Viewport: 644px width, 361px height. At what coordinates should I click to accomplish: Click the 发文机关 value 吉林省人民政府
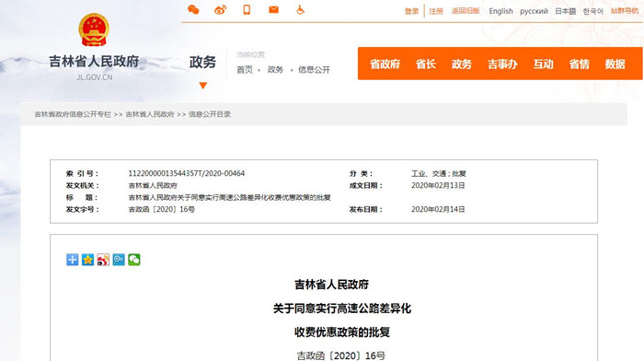[x=153, y=185]
